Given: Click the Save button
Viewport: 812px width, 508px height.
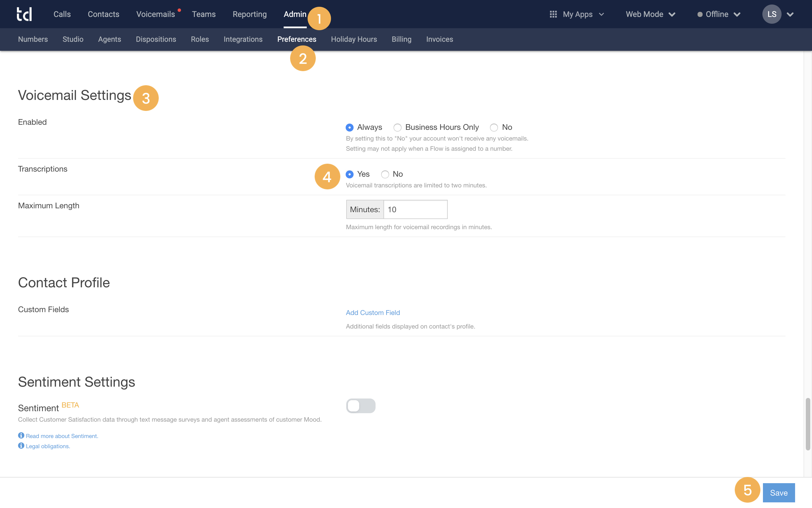Looking at the screenshot, I should [779, 492].
